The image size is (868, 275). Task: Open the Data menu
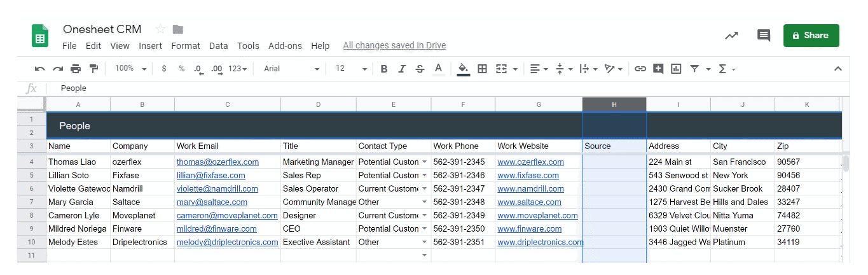219,46
